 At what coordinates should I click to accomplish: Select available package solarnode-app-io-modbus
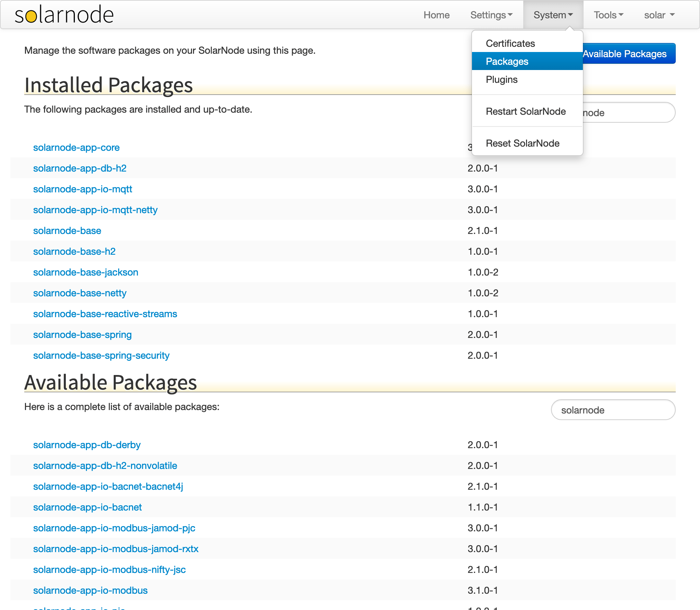pyautogui.click(x=90, y=591)
